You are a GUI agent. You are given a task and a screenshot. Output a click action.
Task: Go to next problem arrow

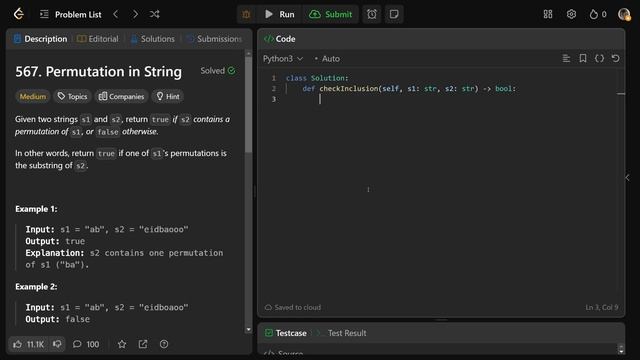135,14
